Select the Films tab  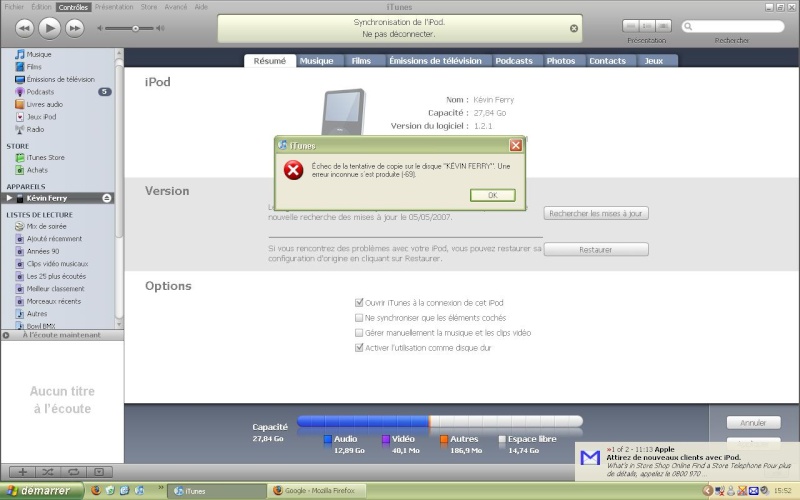click(x=361, y=61)
